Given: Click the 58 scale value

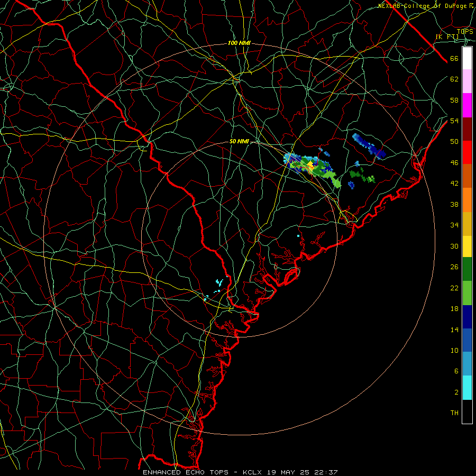Looking at the screenshot, I should point(454,100).
